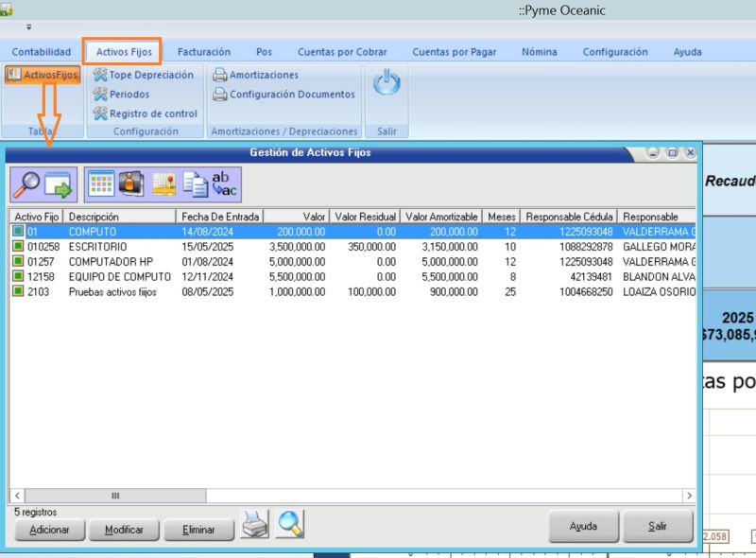Click the bottom magnifier find icon
Viewport: 756px width, 558px height.
click(x=289, y=524)
